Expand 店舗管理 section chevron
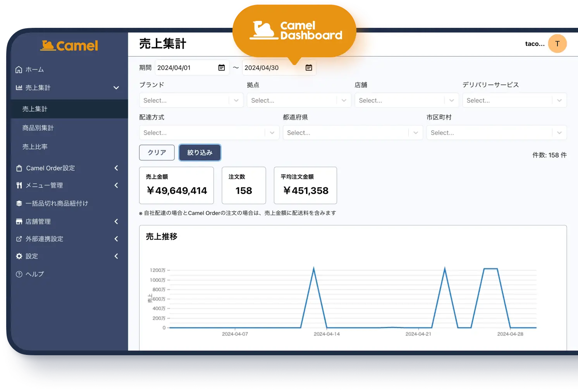This screenshot has height=392, width=578. click(x=116, y=221)
